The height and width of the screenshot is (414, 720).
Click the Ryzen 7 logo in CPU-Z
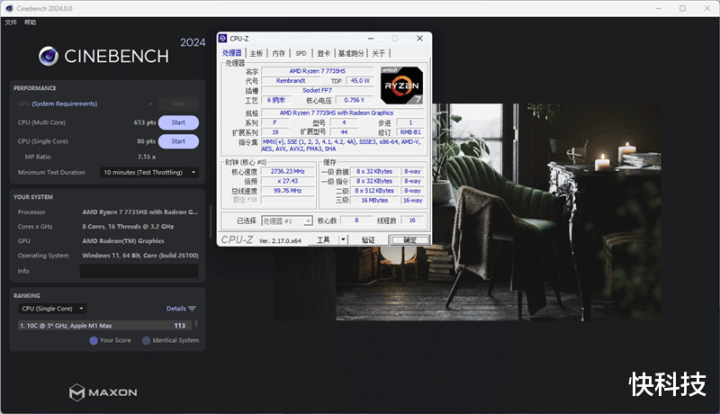click(402, 85)
